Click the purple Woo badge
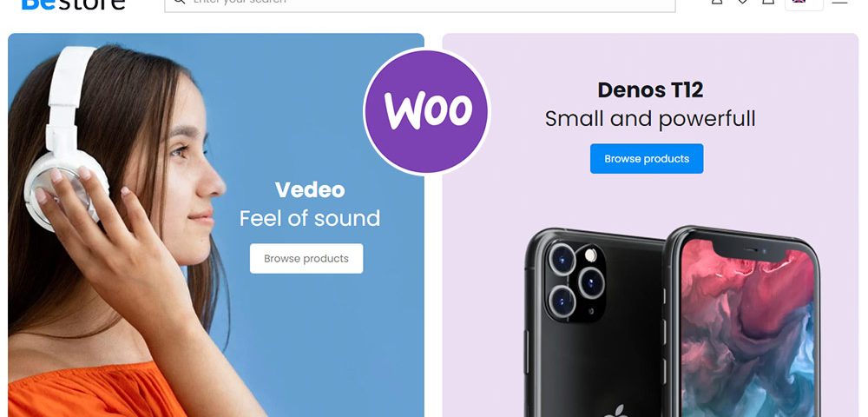The image size is (868, 417). point(427,111)
